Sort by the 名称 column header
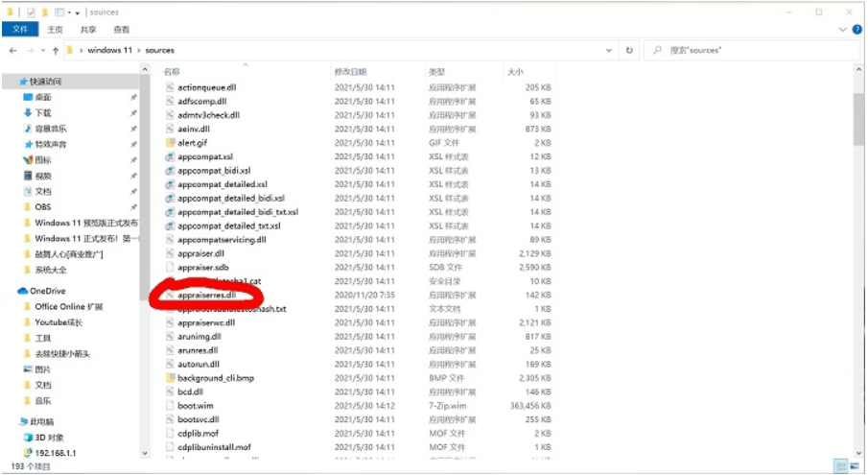This screenshot has width=868, height=475. click(x=172, y=72)
